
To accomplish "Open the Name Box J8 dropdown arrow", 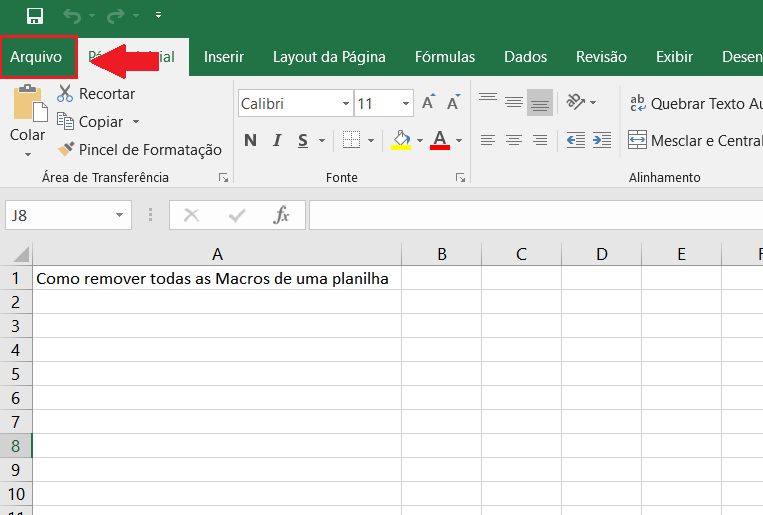I will 120,215.
